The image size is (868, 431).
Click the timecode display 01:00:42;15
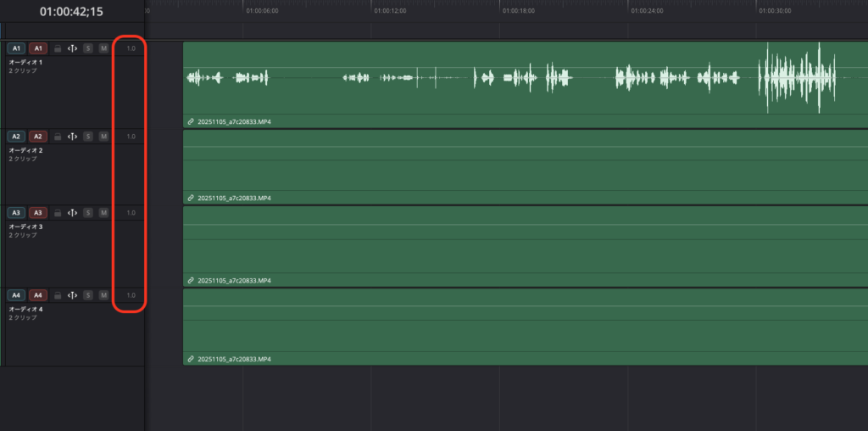(72, 12)
